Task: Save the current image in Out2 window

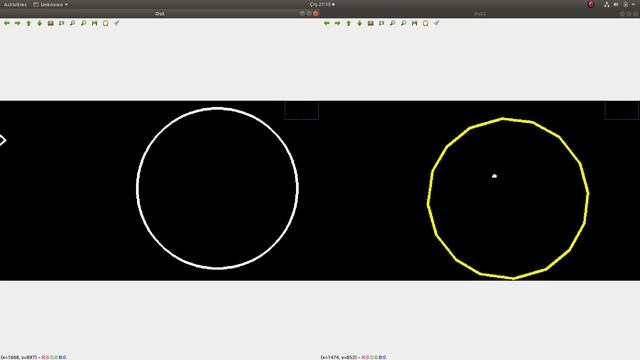Action: [x=415, y=23]
